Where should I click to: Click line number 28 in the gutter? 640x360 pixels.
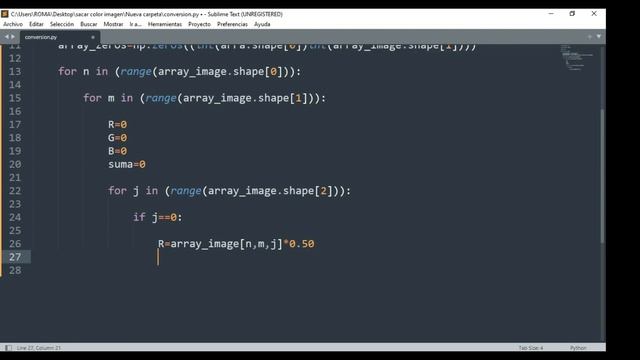(x=15, y=270)
